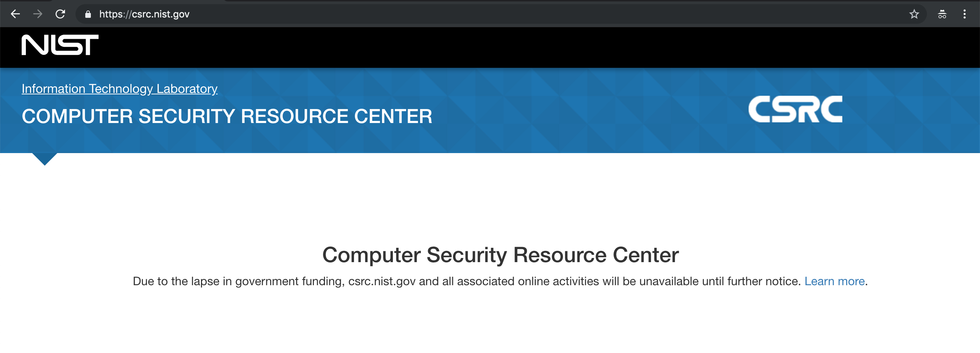Focus the address bar showing csrc.nist.gov

456,14
